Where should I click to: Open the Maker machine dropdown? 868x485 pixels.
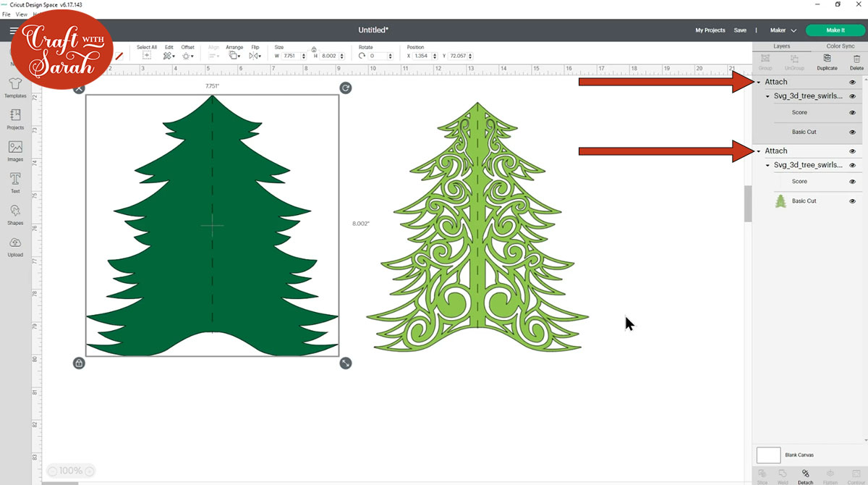coord(783,30)
